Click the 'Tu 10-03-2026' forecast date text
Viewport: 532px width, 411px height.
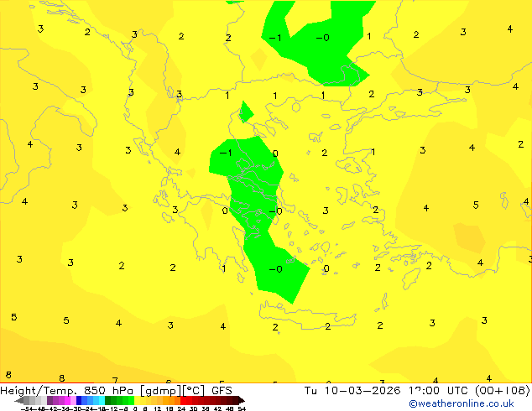click(352, 390)
